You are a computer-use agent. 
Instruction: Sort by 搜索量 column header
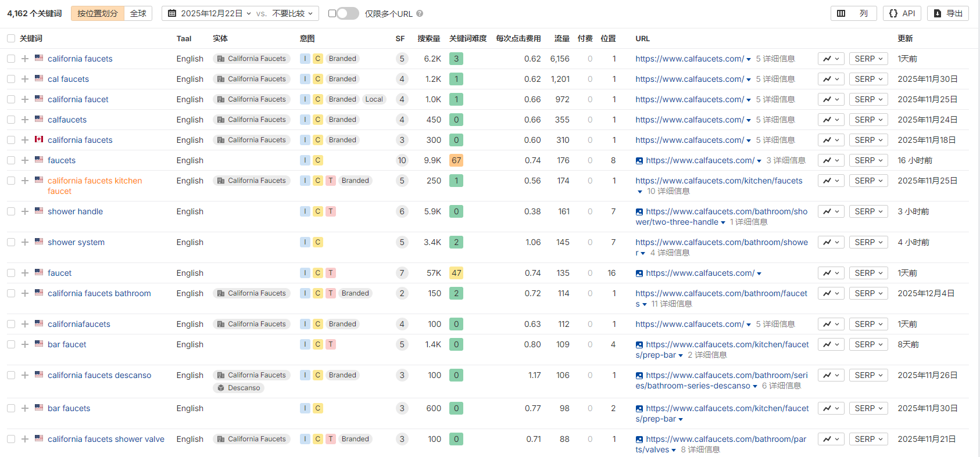point(429,38)
